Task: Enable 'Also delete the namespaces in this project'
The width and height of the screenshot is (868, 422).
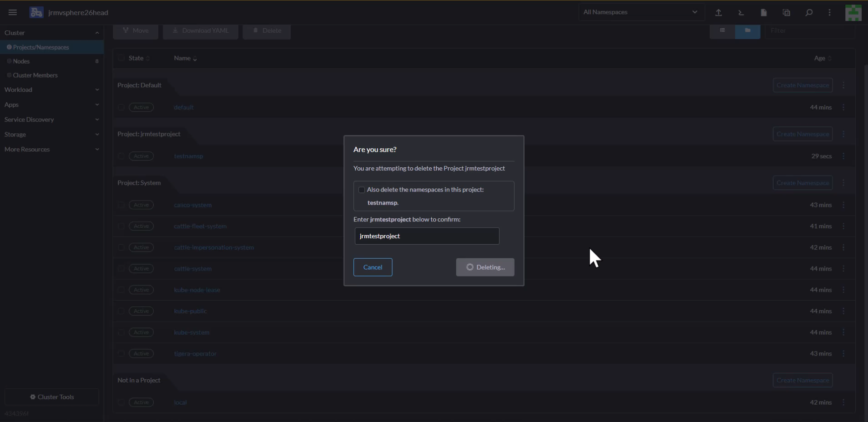Action: point(361,190)
